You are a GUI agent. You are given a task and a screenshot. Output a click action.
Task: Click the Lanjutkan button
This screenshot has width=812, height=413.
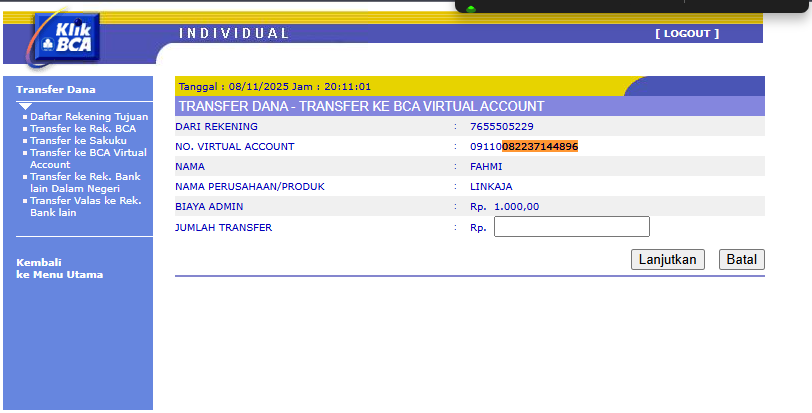tap(668, 259)
